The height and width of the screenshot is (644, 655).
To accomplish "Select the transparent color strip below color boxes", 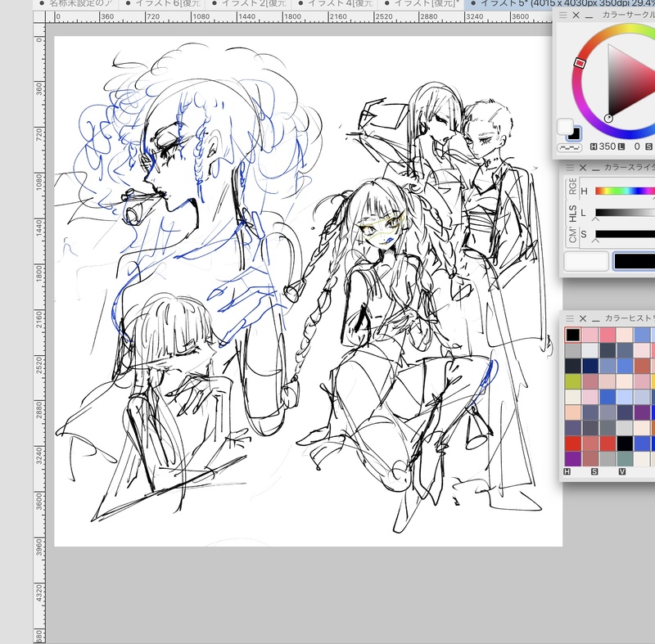I will click(x=569, y=148).
